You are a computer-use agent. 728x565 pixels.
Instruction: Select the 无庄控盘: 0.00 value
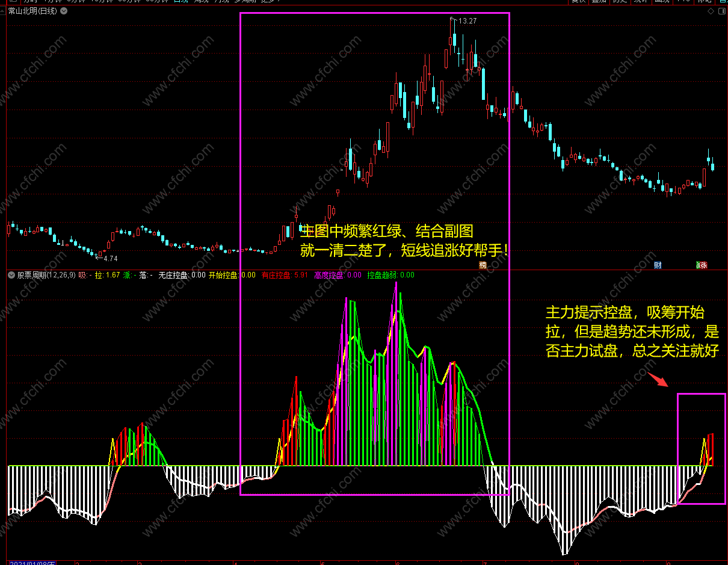click(x=182, y=275)
